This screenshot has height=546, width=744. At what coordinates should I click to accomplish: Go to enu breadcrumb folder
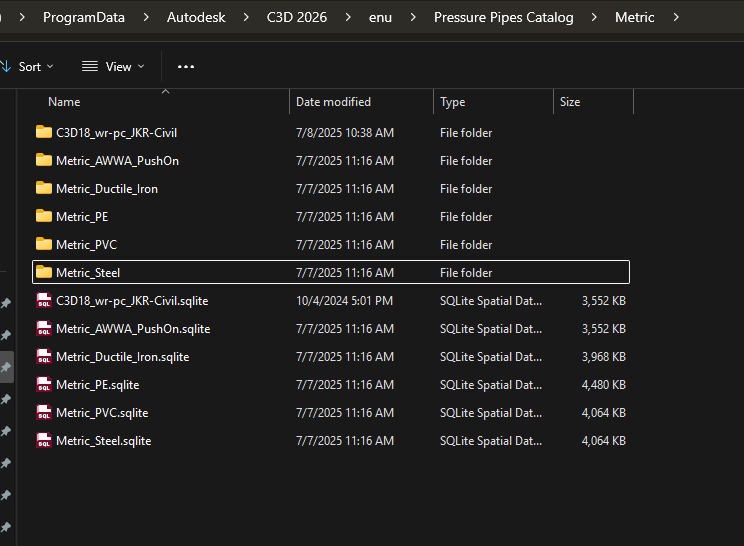click(x=380, y=17)
